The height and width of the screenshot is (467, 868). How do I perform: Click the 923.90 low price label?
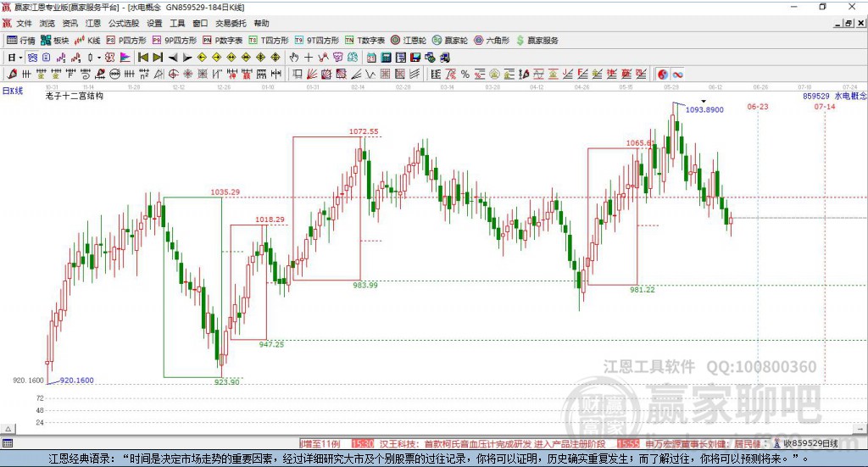(227, 381)
